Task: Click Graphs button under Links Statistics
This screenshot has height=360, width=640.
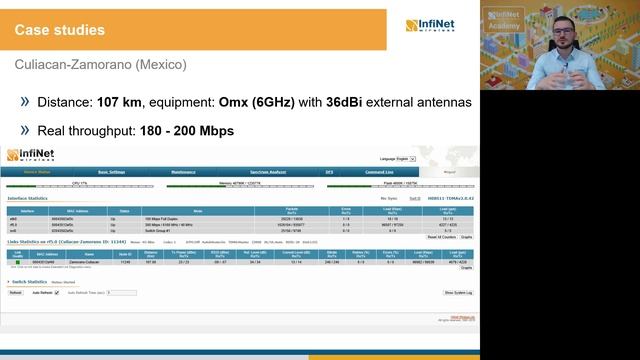Action: click(466, 268)
